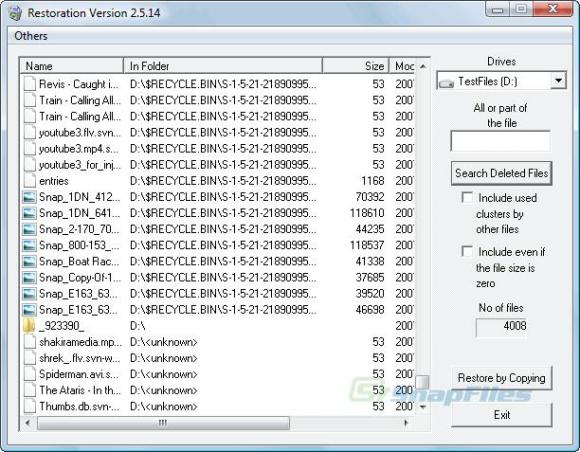Image resolution: width=580 pixels, height=452 pixels.
Task: Select blank file icon next to entries
Action: coord(29,181)
